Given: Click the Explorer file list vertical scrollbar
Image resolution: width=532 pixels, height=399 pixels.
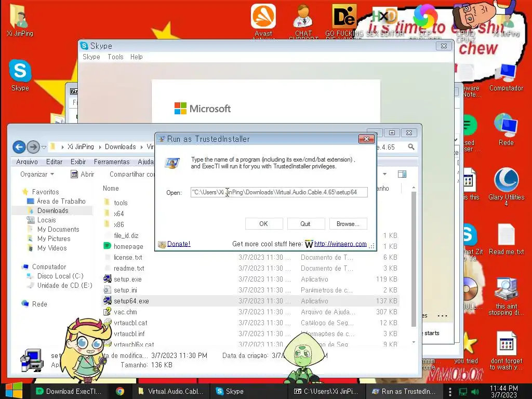Looking at the screenshot, I should 414,259.
